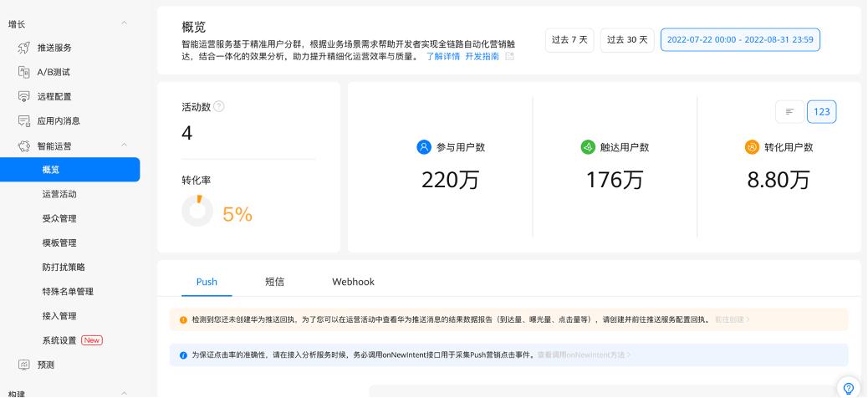
Task: Click the 过去 7 天 button
Action: pos(569,40)
